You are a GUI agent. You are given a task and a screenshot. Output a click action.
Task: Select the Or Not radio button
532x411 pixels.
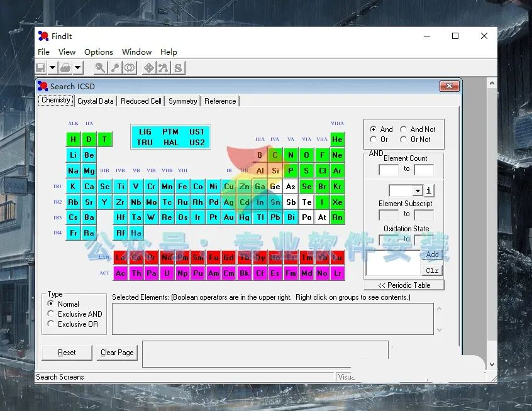coord(404,140)
